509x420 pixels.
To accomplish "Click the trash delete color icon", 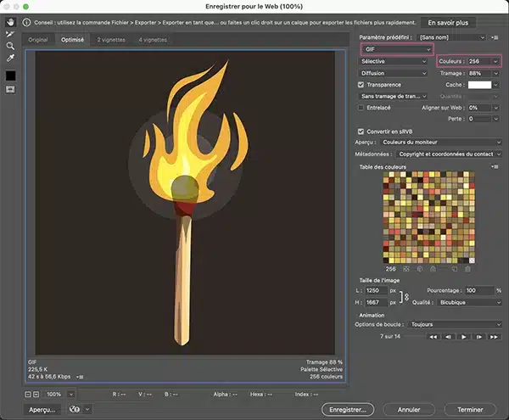I will pos(467,269).
